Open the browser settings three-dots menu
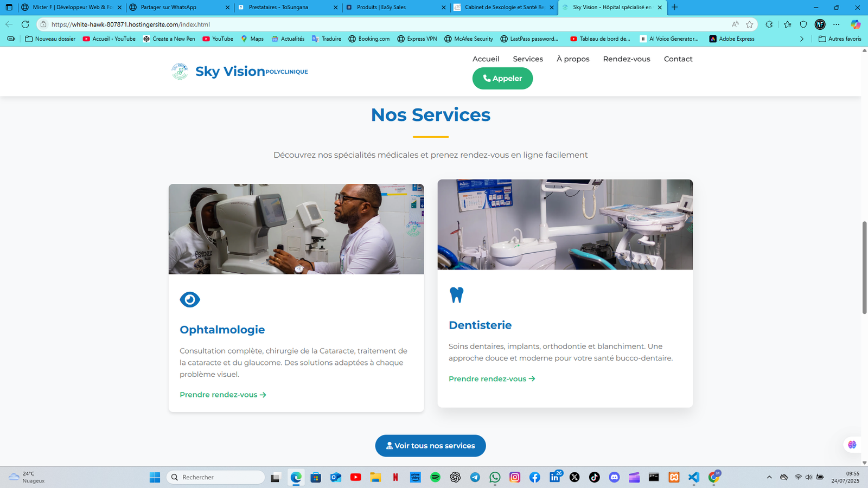The width and height of the screenshot is (868, 488). 836,24
